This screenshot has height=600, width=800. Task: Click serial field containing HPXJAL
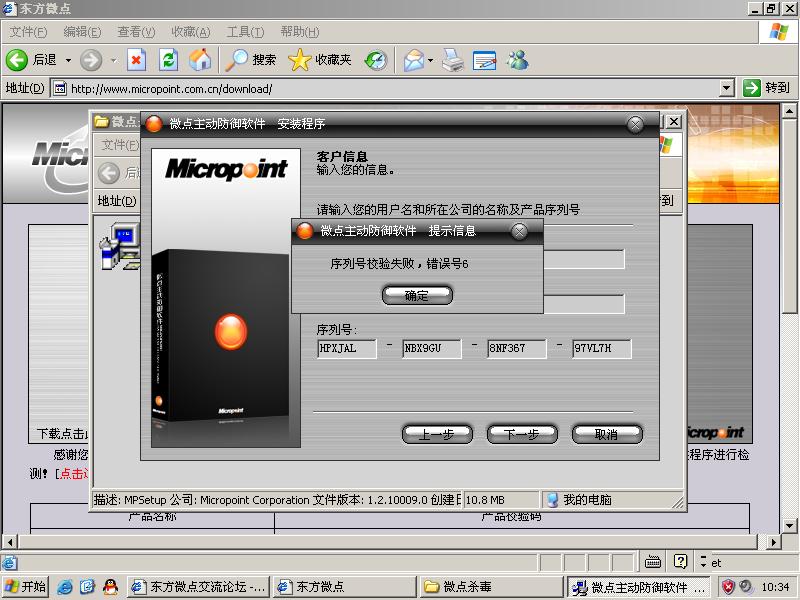pyautogui.click(x=346, y=348)
